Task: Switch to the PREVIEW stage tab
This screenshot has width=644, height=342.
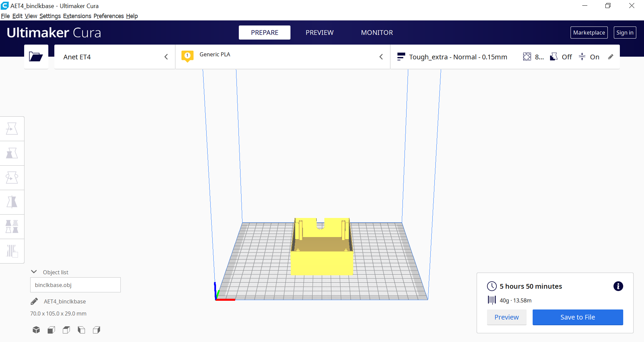Action: pos(320,33)
